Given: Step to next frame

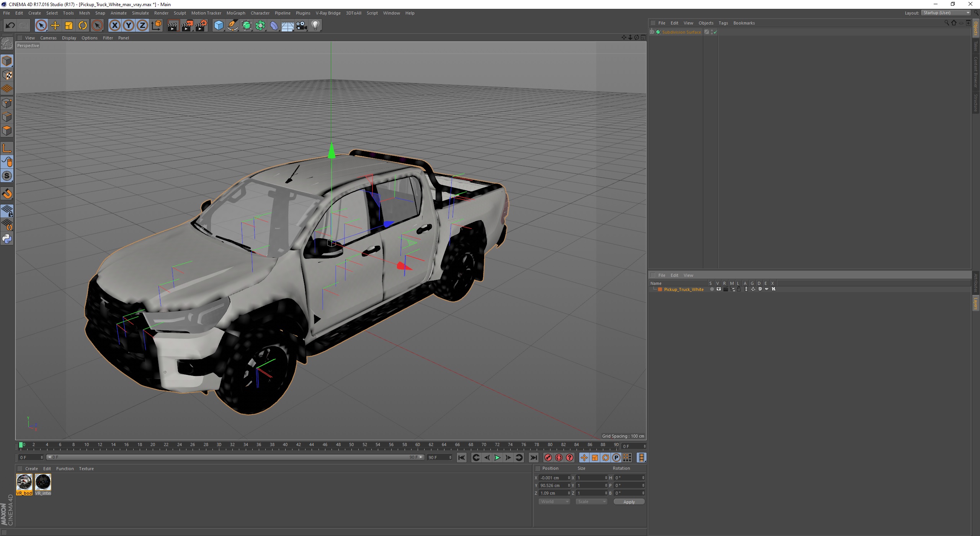Looking at the screenshot, I should coord(508,458).
